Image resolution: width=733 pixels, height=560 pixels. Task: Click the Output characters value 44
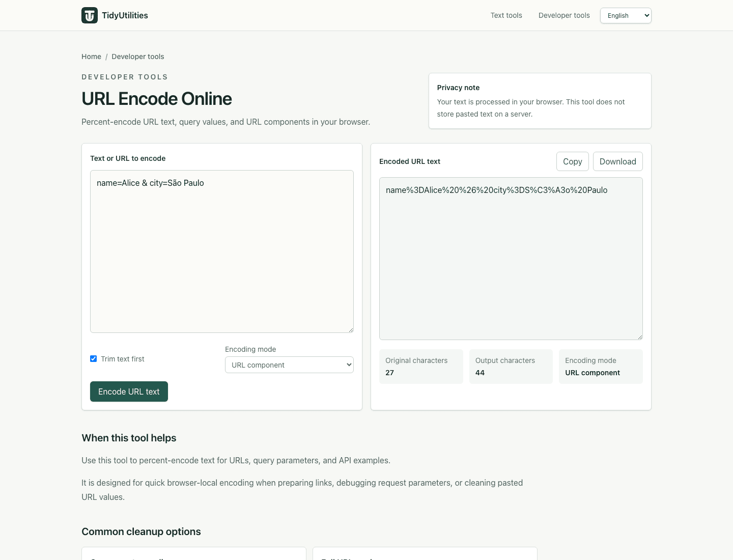[x=480, y=373]
